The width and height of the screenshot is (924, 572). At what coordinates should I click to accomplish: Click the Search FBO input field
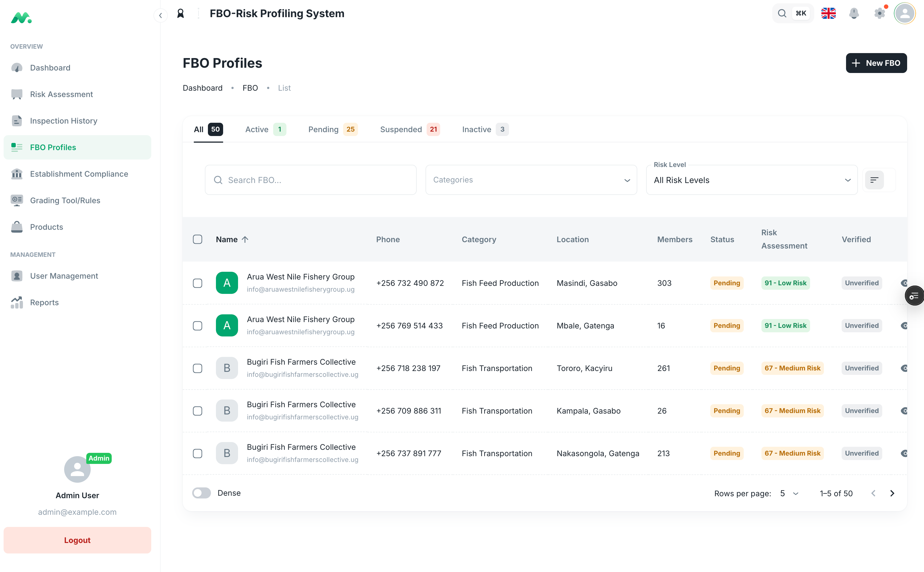(310, 180)
